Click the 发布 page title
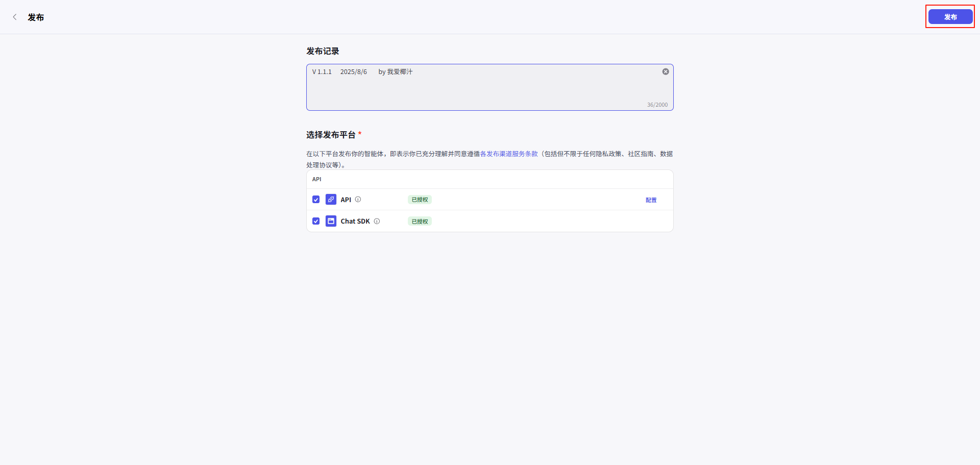 (x=36, y=17)
